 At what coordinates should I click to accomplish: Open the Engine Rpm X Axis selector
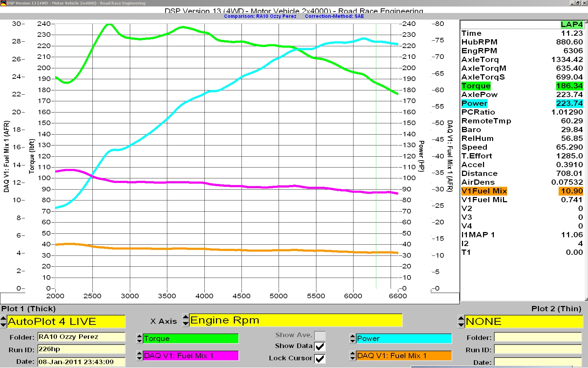pos(296,320)
